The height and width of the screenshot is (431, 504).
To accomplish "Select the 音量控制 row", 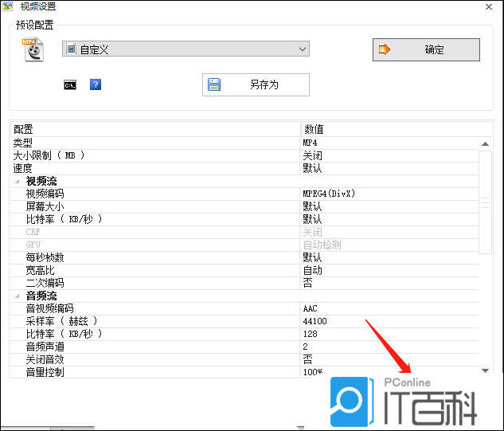I will (244, 372).
